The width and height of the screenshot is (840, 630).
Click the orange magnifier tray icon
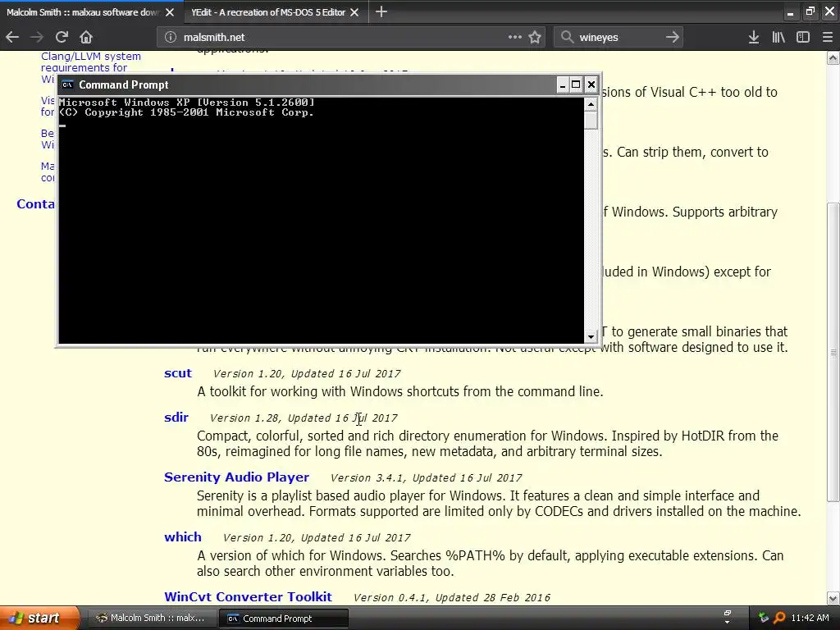tap(779, 619)
